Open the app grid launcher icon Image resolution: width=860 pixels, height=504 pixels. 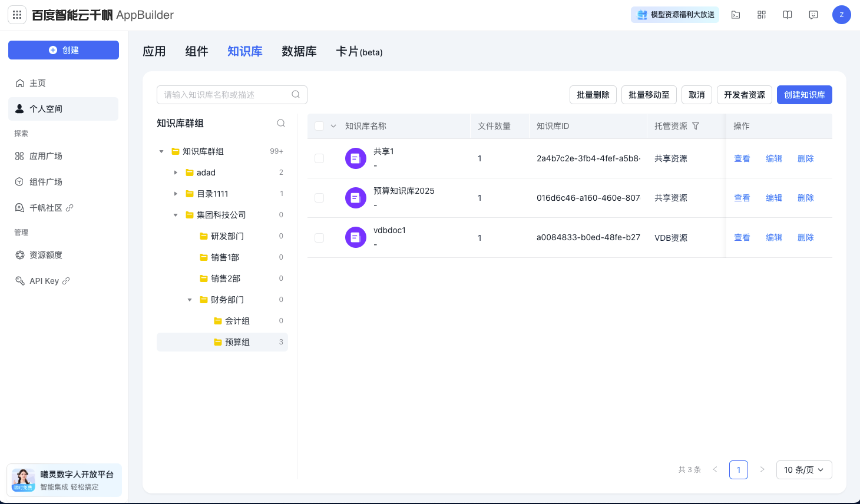point(17,15)
